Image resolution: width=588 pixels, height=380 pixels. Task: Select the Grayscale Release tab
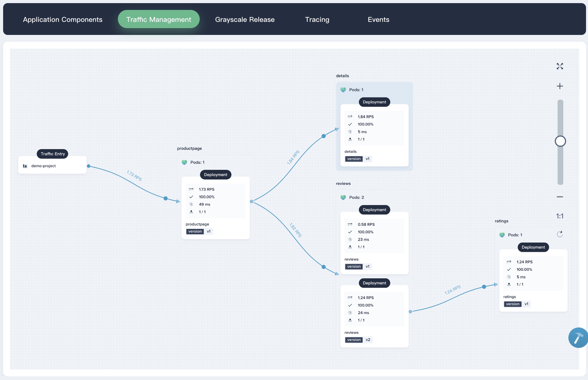coord(245,19)
